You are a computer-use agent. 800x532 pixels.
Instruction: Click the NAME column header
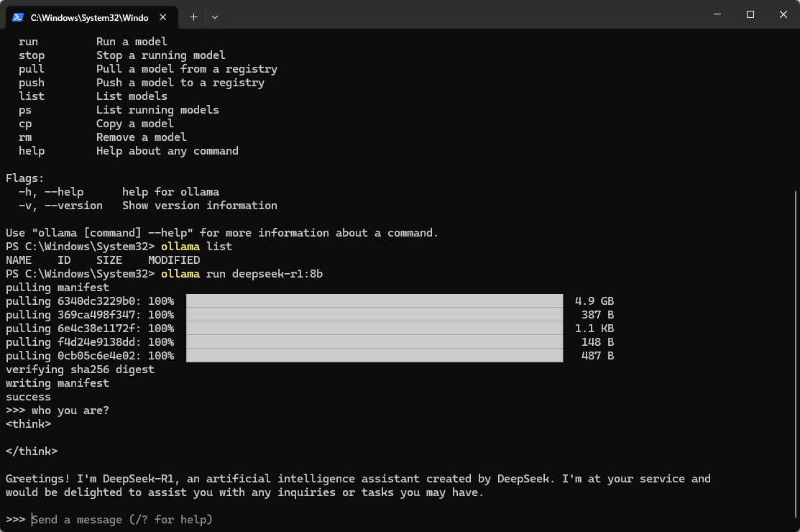click(x=19, y=260)
